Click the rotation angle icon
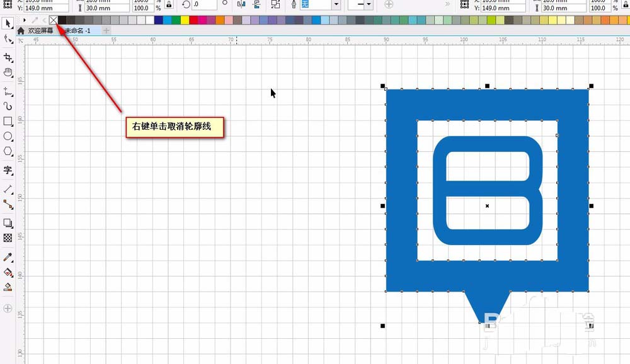 (x=186, y=4)
